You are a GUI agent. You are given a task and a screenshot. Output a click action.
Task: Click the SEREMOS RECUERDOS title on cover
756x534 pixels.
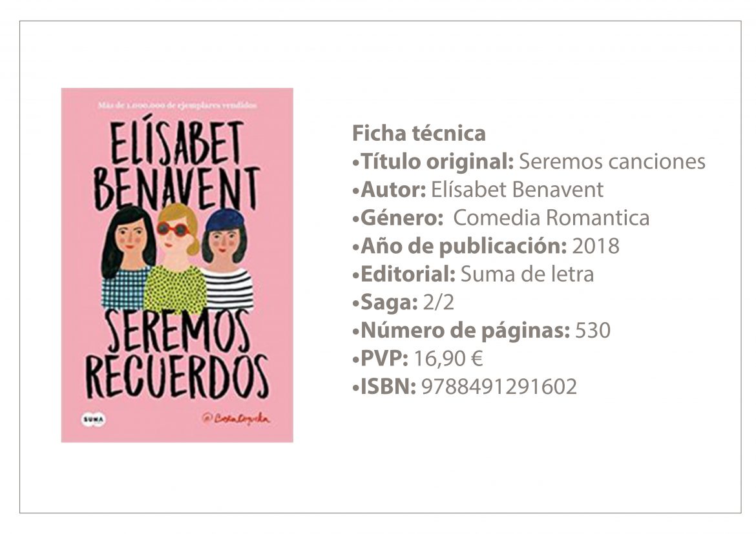coord(177,354)
